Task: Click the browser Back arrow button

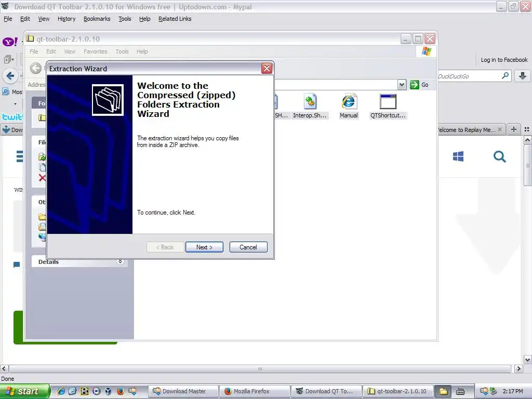Action: 10,76
